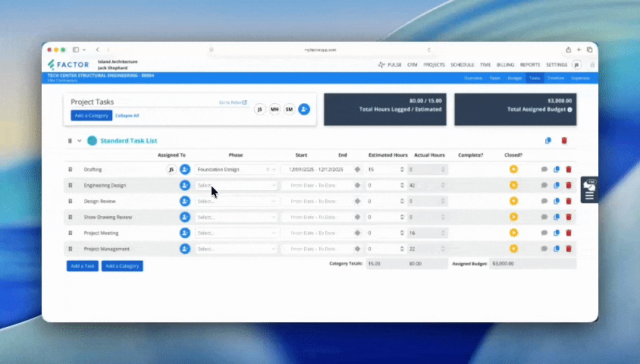The width and height of the screenshot is (640, 364).
Task: Open comments for Engineering Design task
Action: pyautogui.click(x=544, y=185)
